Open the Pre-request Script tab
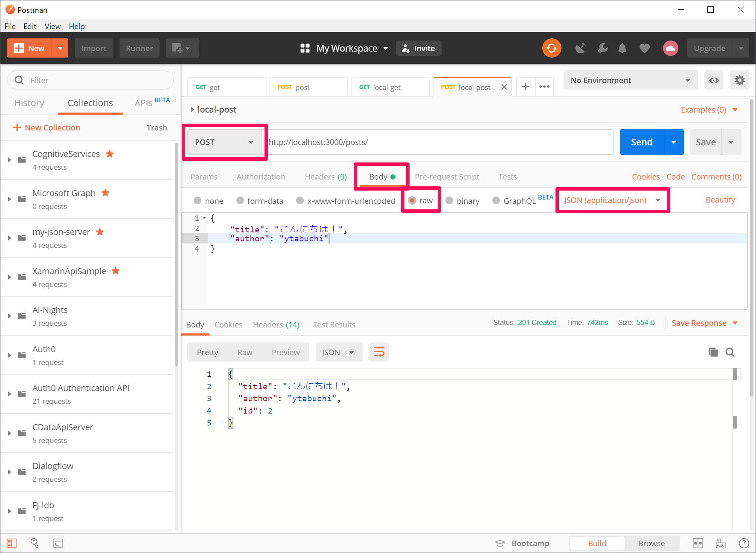 coord(447,177)
